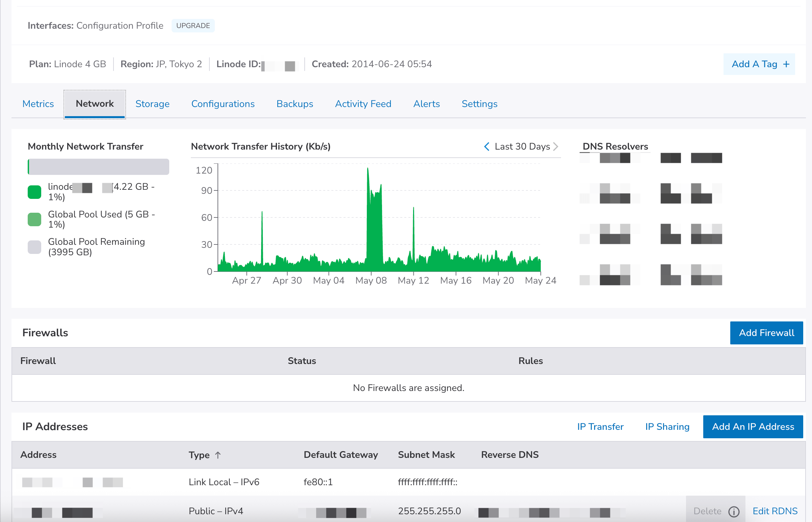This screenshot has height=522, width=812.
Task: Click the Monthly Network Transfer heading
Action: (x=85, y=147)
